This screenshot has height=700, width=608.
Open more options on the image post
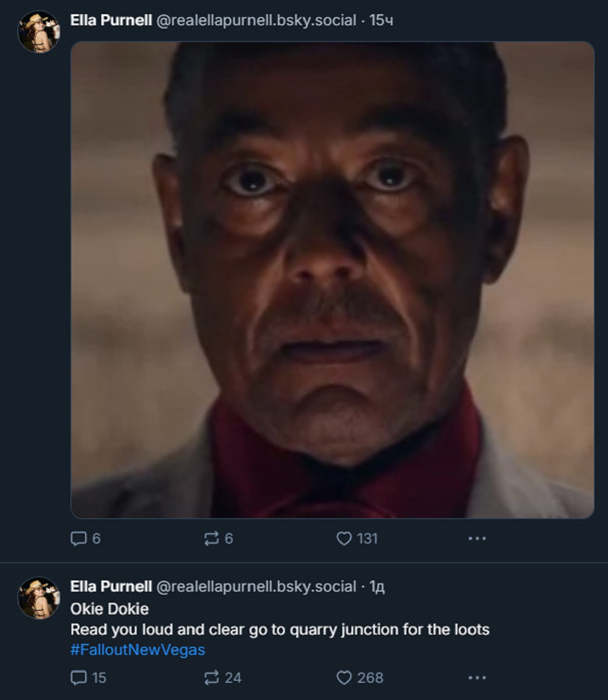477,538
